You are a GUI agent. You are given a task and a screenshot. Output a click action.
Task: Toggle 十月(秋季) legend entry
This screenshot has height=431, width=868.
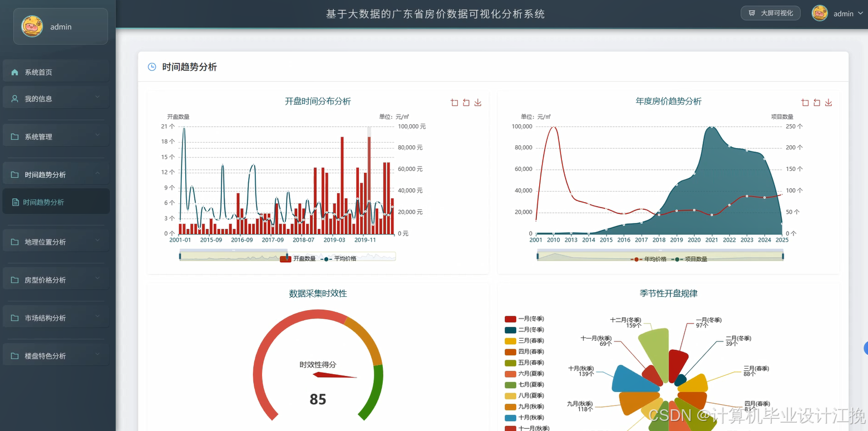coord(524,418)
